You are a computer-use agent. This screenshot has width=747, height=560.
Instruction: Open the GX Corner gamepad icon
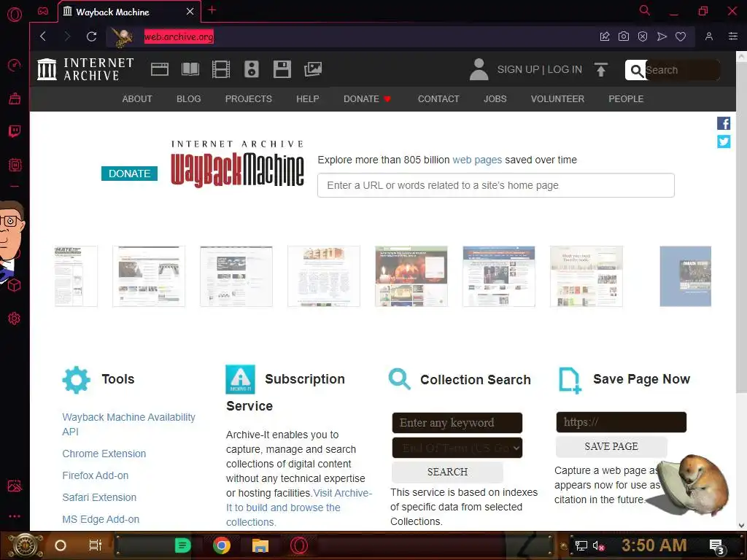[x=43, y=11]
